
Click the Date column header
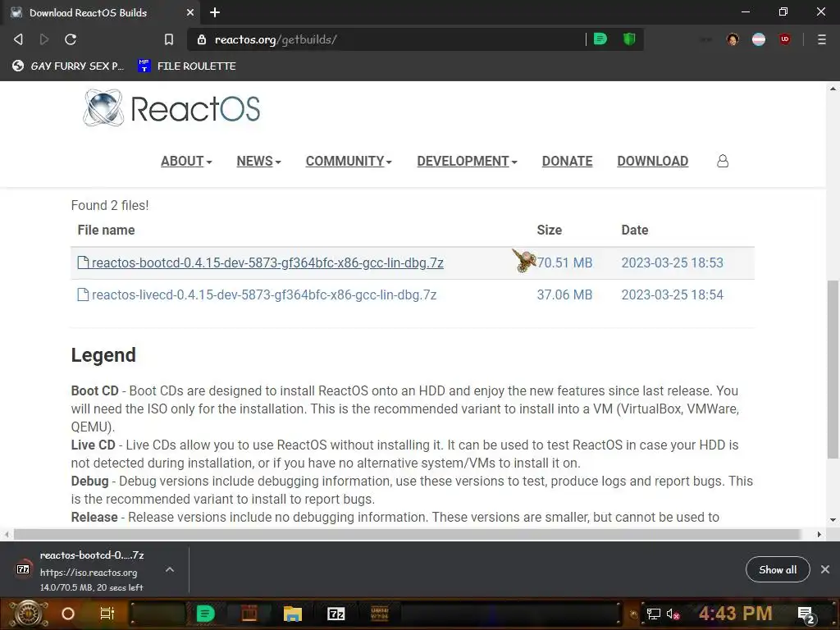coord(635,230)
